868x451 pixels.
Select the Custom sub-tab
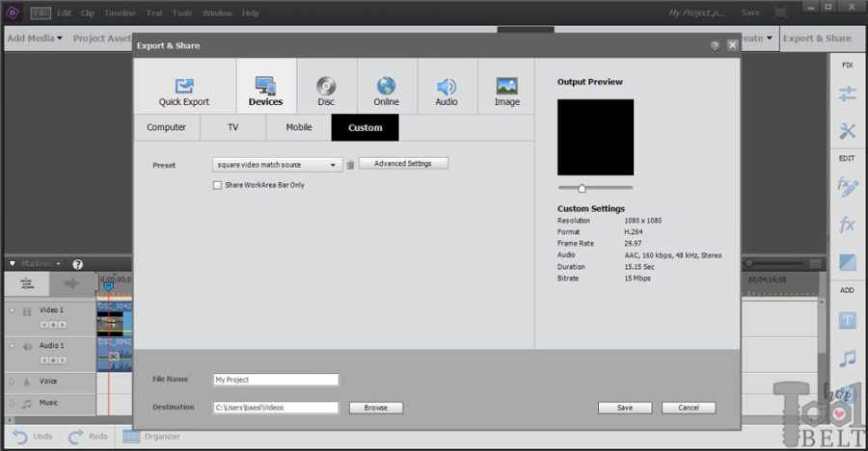click(366, 127)
